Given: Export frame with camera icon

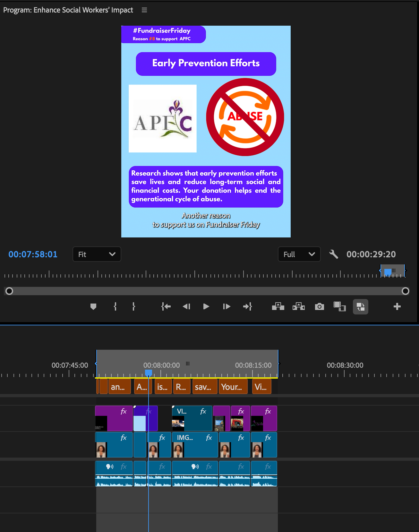Looking at the screenshot, I should coord(319,307).
